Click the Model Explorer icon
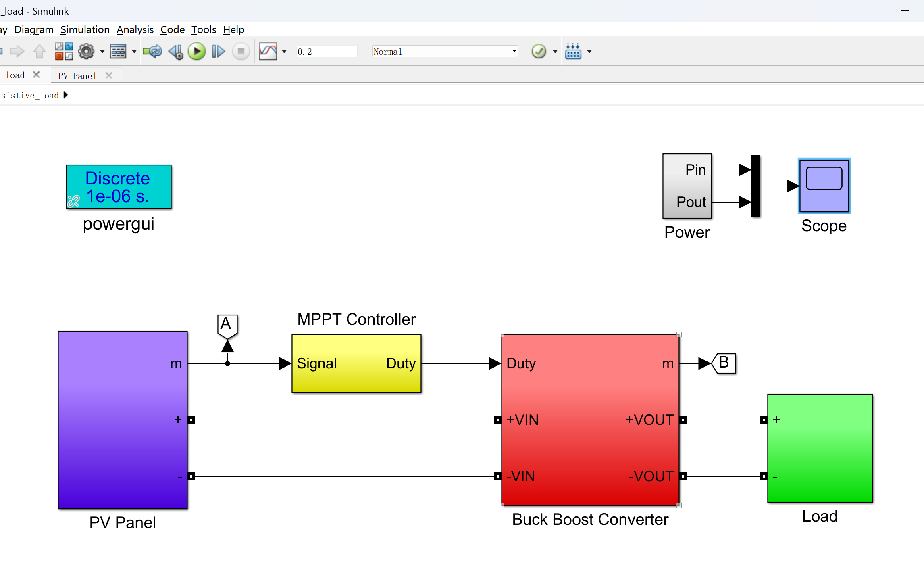 pos(118,51)
